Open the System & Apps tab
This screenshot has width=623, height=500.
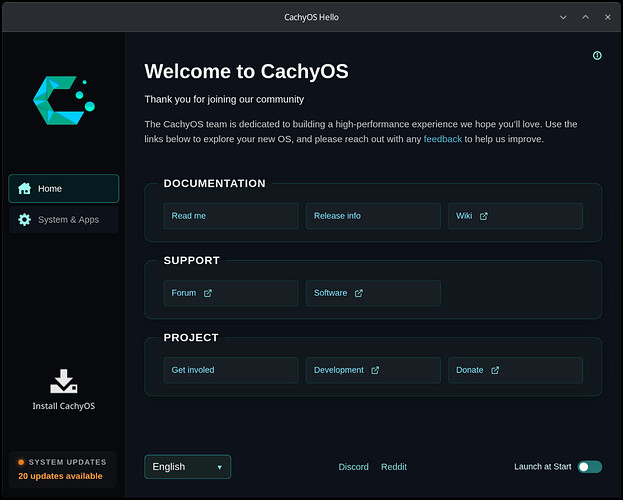[64, 219]
